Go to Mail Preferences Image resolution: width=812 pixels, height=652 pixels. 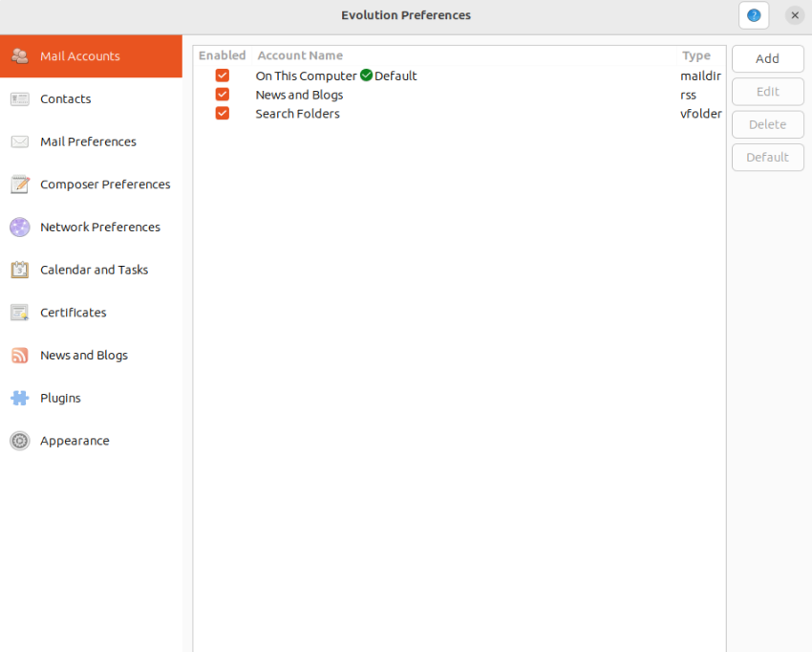(x=91, y=141)
